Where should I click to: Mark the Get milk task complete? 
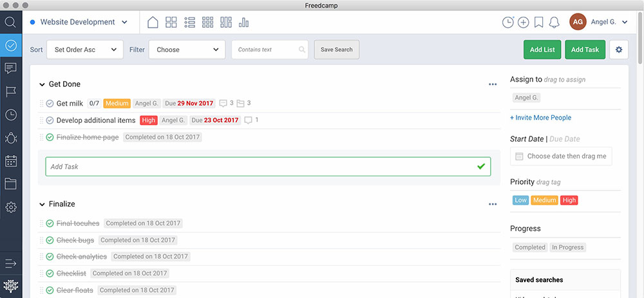pos(50,104)
